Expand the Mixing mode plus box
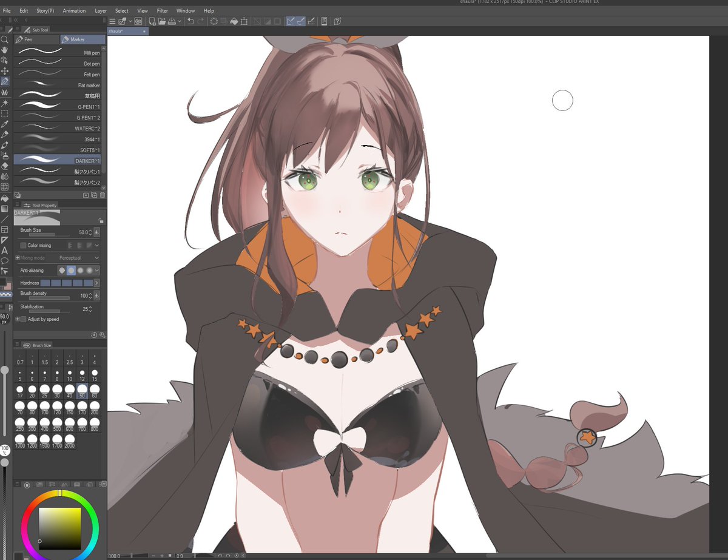 (18, 258)
